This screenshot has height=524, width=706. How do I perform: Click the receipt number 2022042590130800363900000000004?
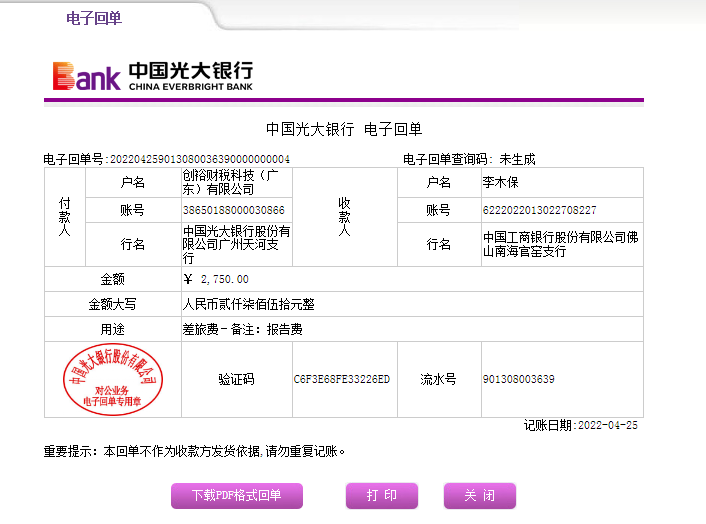200,159
